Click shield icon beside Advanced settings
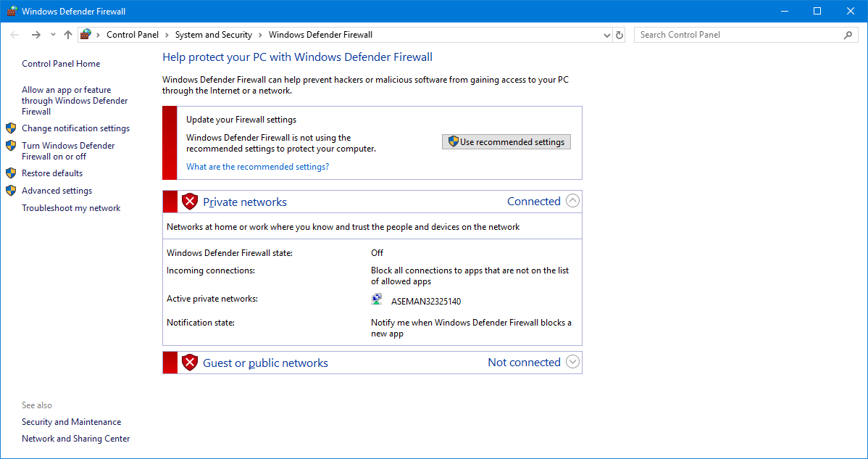The height and width of the screenshot is (459, 868). point(11,191)
